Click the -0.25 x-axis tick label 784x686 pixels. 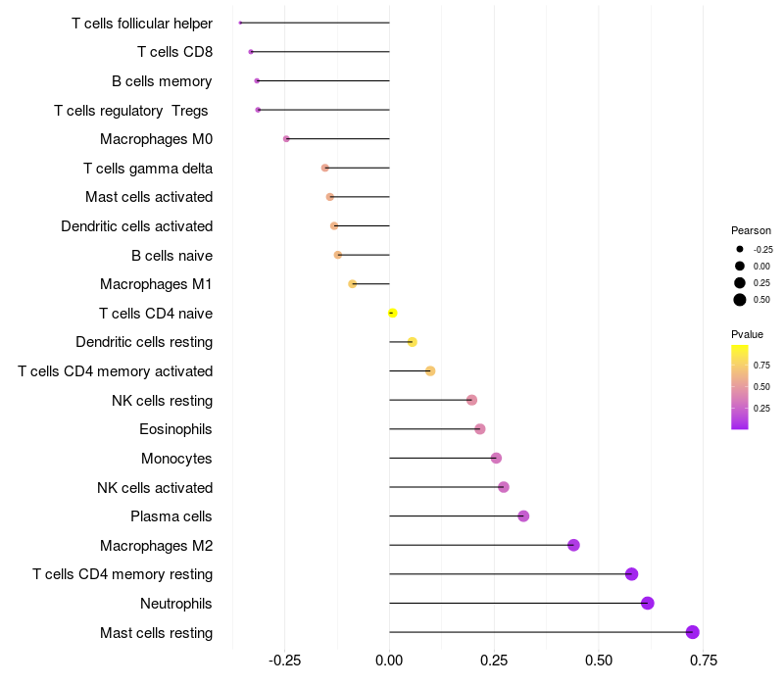pyautogui.click(x=284, y=661)
